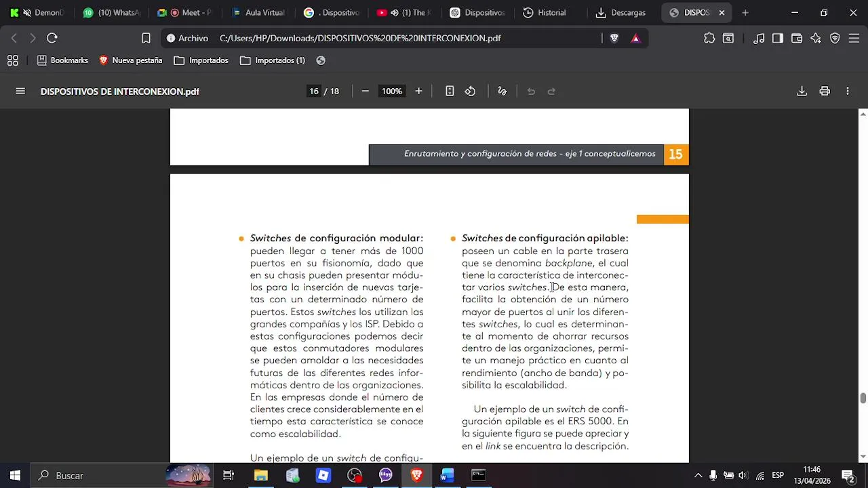This screenshot has width=868, height=488.
Task: Open File Explorer from taskbar
Action: click(x=260, y=475)
